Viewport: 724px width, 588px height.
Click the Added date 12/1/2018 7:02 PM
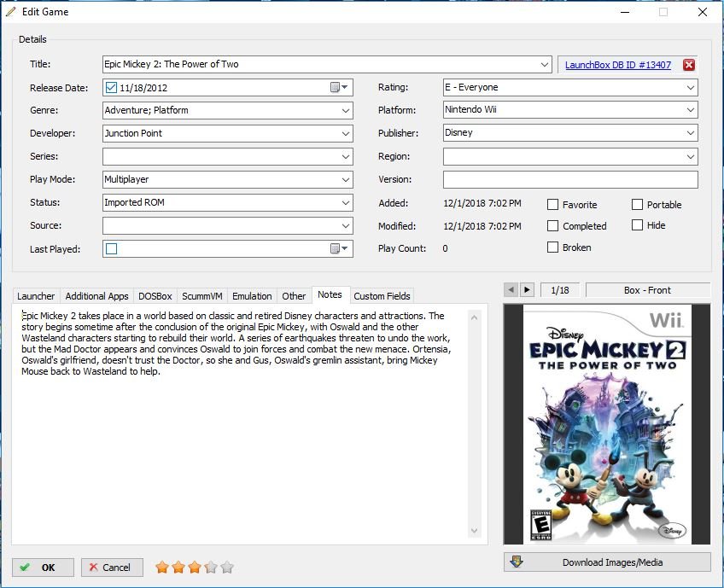[x=482, y=203]
